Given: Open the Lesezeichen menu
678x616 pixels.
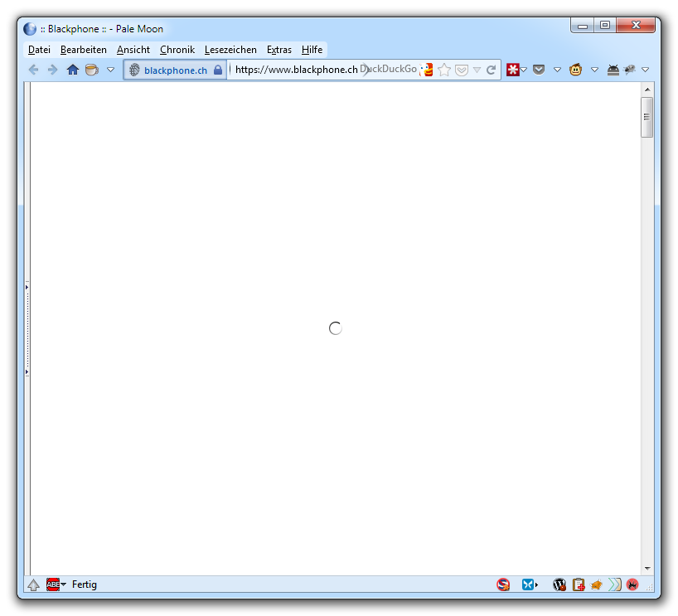Looking at the screenshot, I should (x=230, y=50).
